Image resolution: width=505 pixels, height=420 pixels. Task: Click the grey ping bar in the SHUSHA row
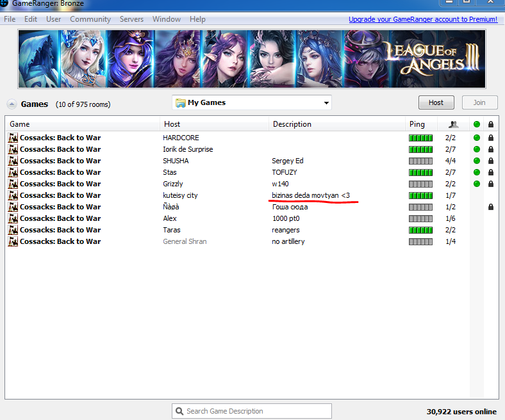[420, 161]
